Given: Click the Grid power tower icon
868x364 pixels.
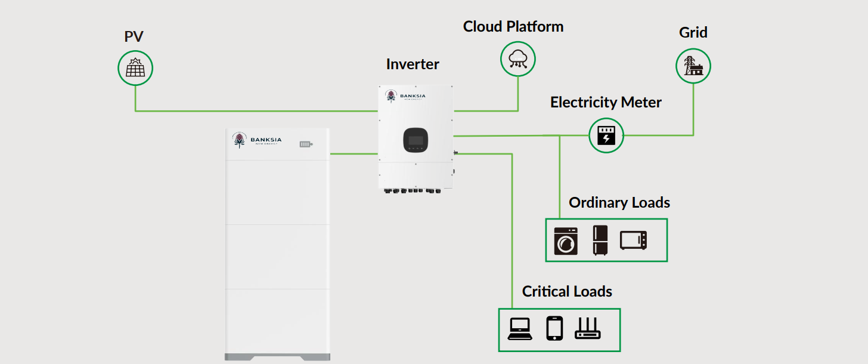Looking at the screenshot, I should pyautogui.click(x=693, y=66).
